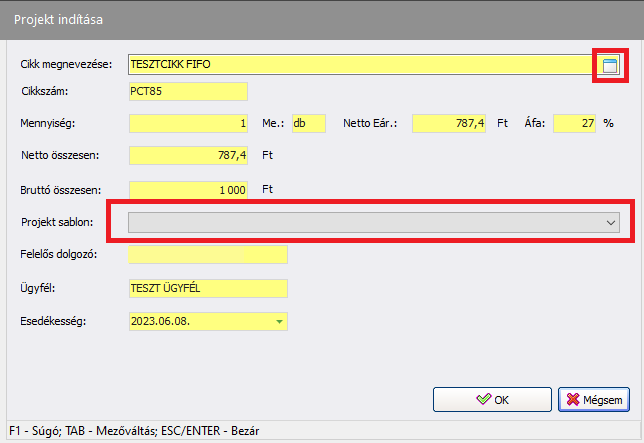Focus the Me. unit field showing db
Viewport: 644px width, 443px height.
coord(302,124)
